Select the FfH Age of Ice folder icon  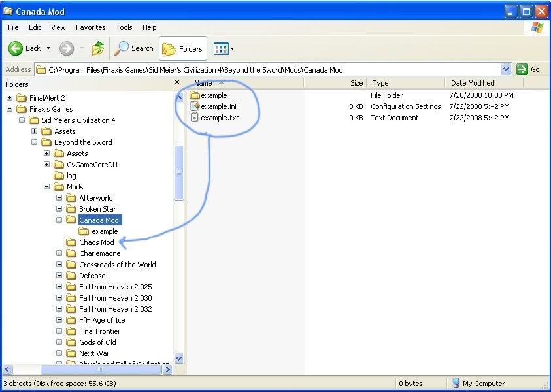pyautogui.click(x=71, y=320)
